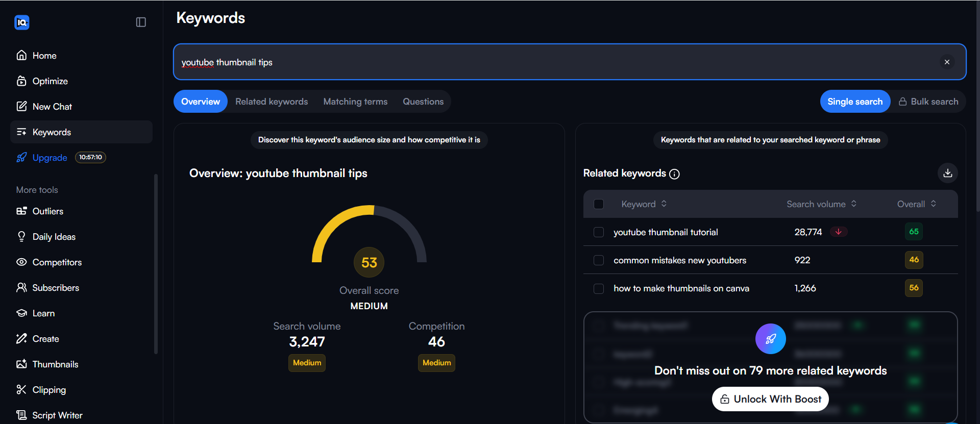Switch to the Related keywords tab
The height and width of the screenshot is (424, 980).
(272, 102)
